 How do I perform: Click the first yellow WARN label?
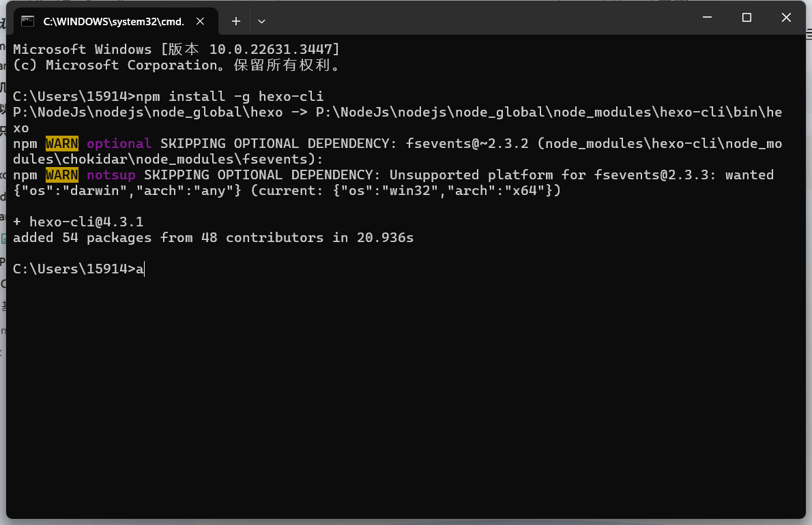62,143
